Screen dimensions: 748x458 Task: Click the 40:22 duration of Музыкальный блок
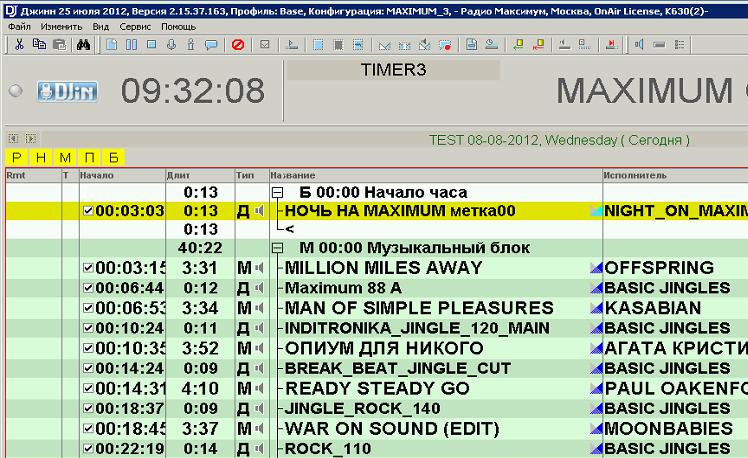200,248
